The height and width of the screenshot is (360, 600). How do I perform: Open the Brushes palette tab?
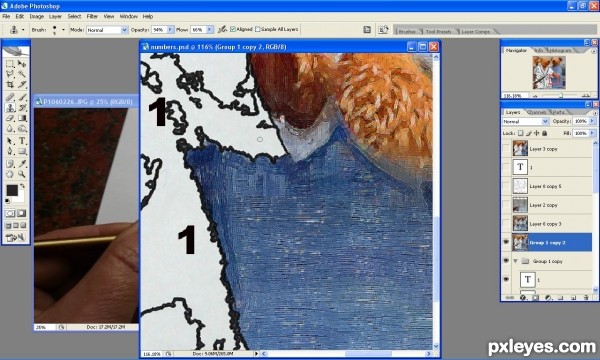[407, 31]
